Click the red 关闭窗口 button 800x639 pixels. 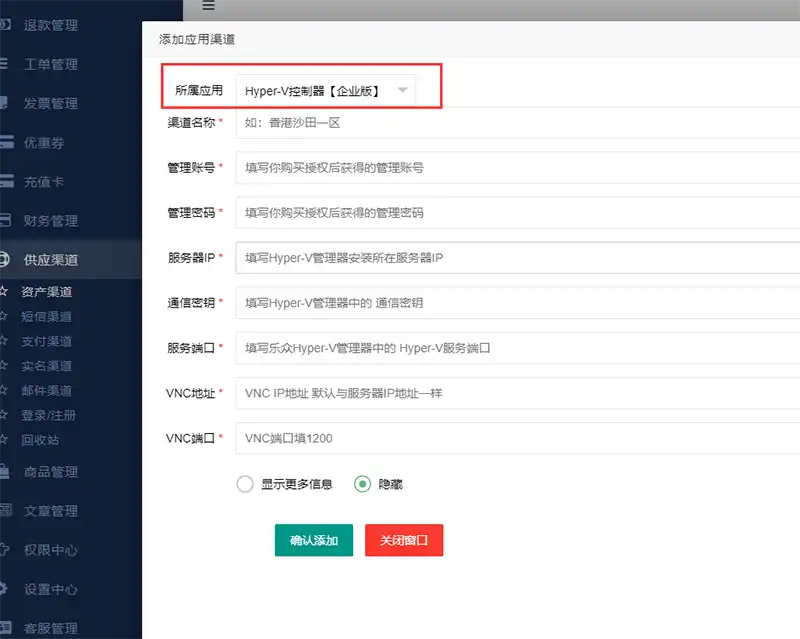(x=403, y=540)
